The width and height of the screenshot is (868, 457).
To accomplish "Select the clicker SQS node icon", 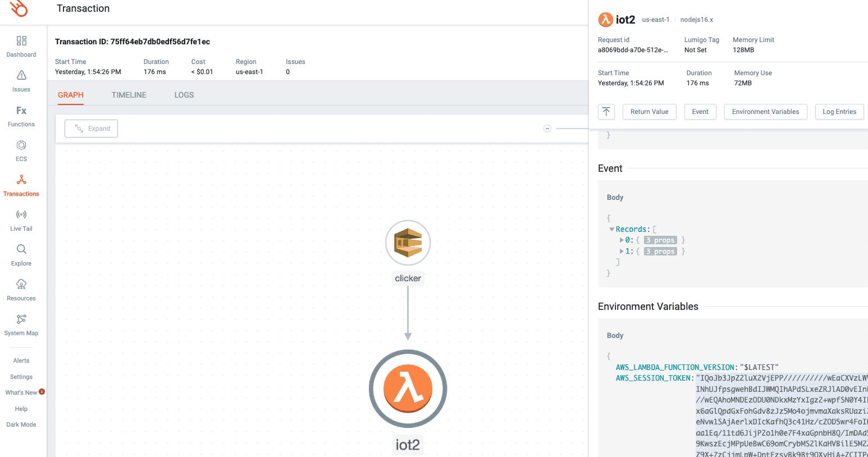I will point(408,243).
